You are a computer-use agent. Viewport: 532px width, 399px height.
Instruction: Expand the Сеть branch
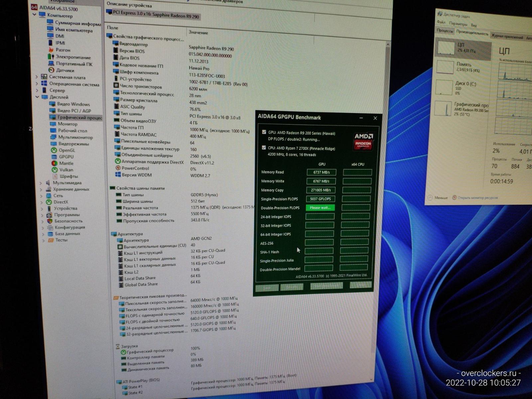42,196
